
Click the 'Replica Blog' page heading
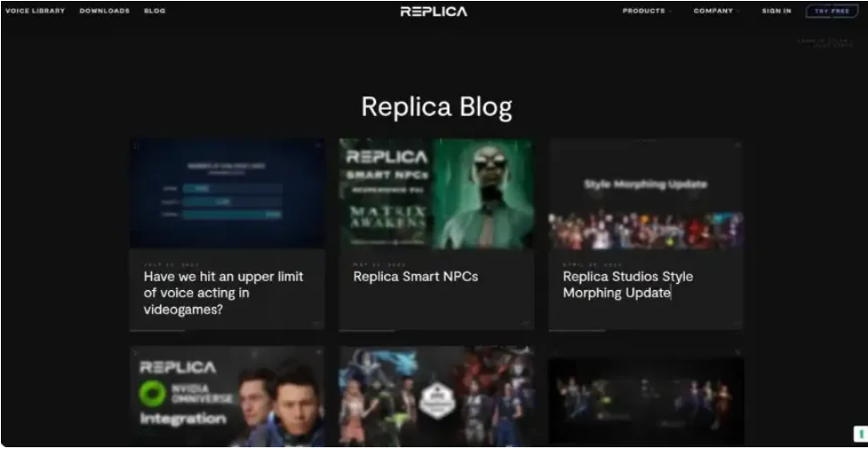437,107
